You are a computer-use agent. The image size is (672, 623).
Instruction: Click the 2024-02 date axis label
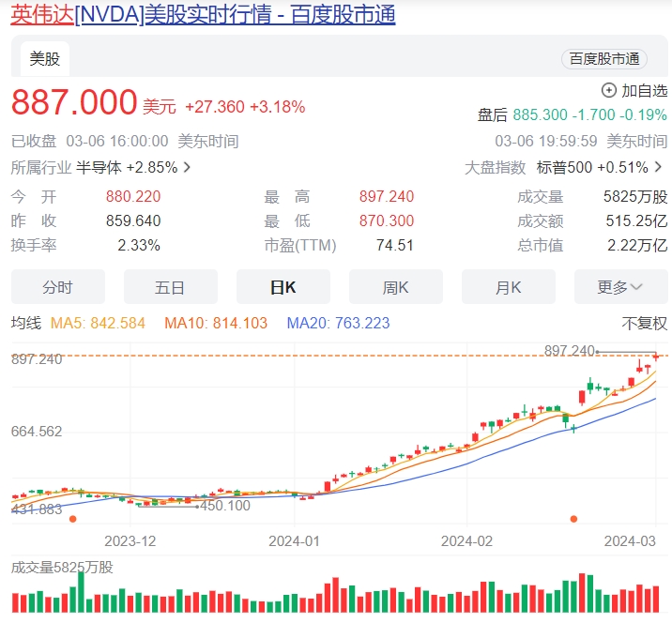pyautogui.click(x=466, y=541)
